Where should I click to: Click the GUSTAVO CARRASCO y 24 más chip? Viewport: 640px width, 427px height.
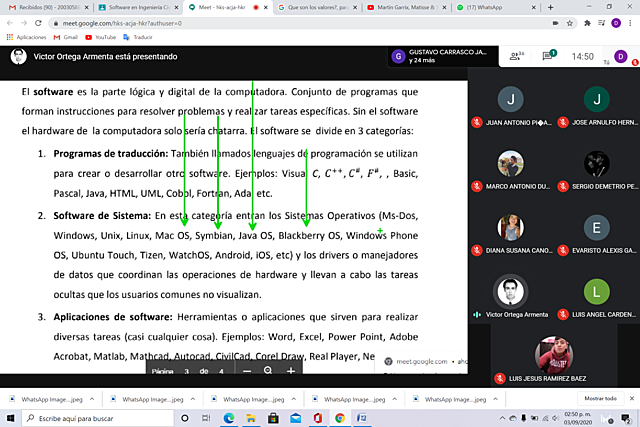443,56
